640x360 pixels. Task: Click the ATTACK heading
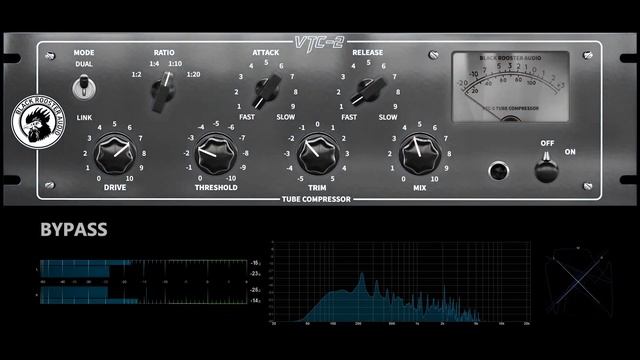[266, 53]
